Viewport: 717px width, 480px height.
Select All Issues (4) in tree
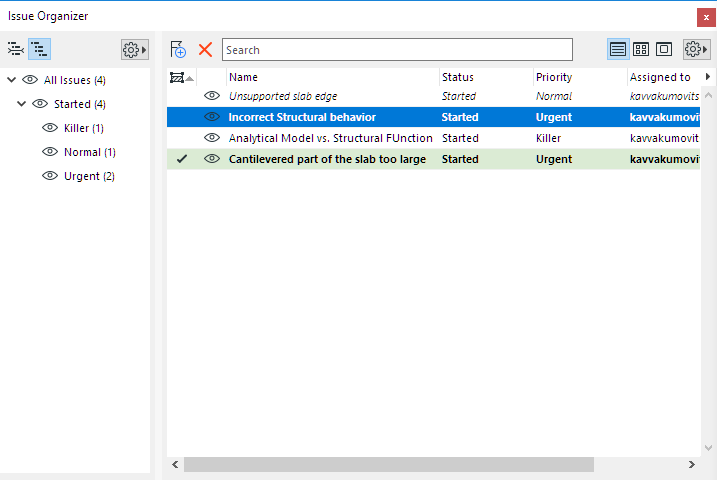tap(75, 80)
